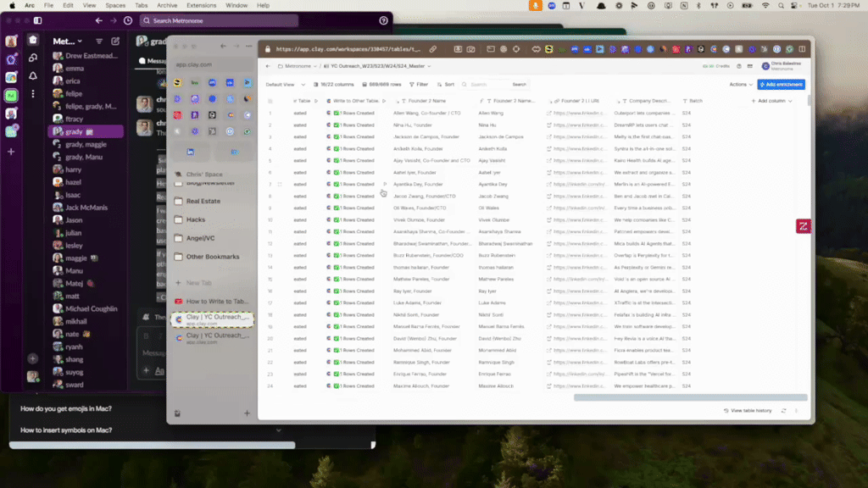Click Wi-Fi icon in macOS menu bar

pyautogui.click(x=765, y=6)
